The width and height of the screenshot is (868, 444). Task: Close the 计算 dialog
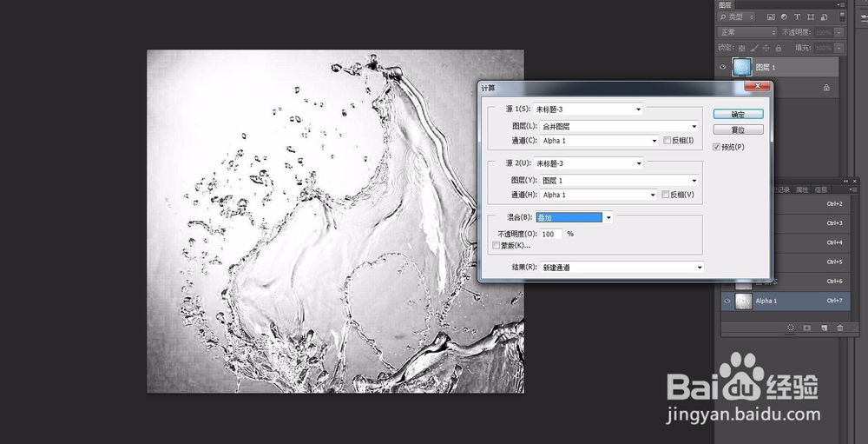point(757,86)
